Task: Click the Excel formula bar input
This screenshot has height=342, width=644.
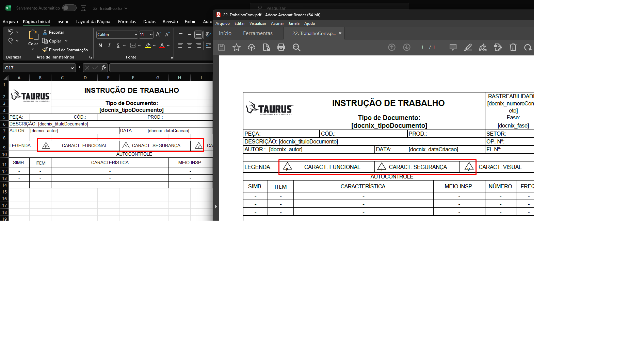Action: coord(161,68)
